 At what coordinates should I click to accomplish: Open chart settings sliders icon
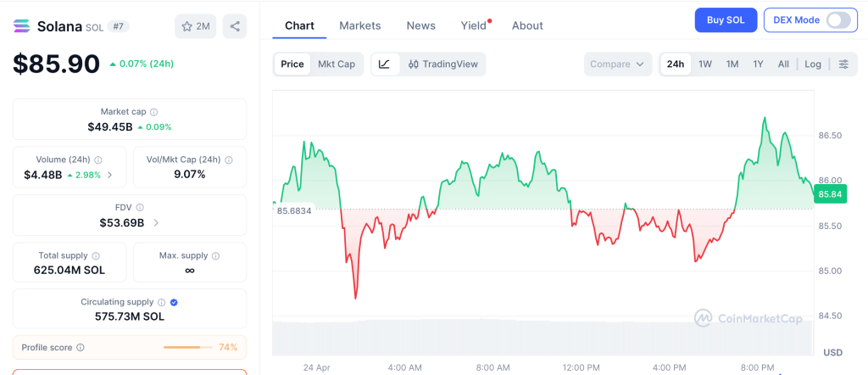point(843,64)
